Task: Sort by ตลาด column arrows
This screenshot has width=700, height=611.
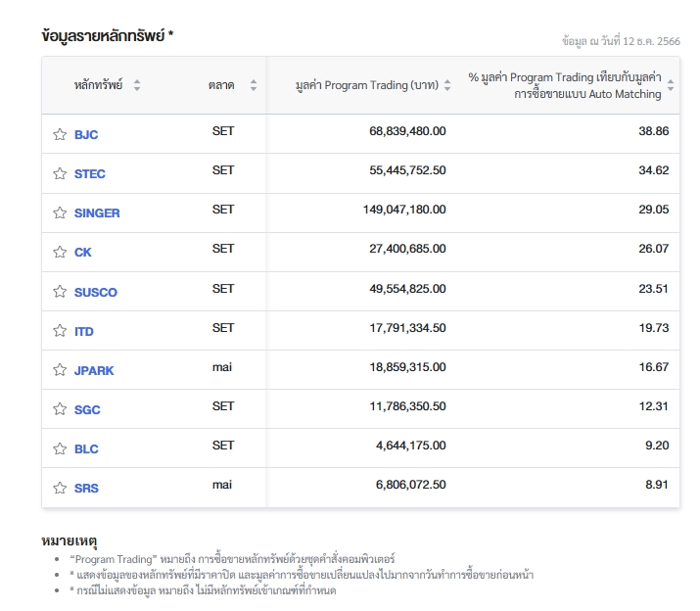Action: tap(254, 85)
